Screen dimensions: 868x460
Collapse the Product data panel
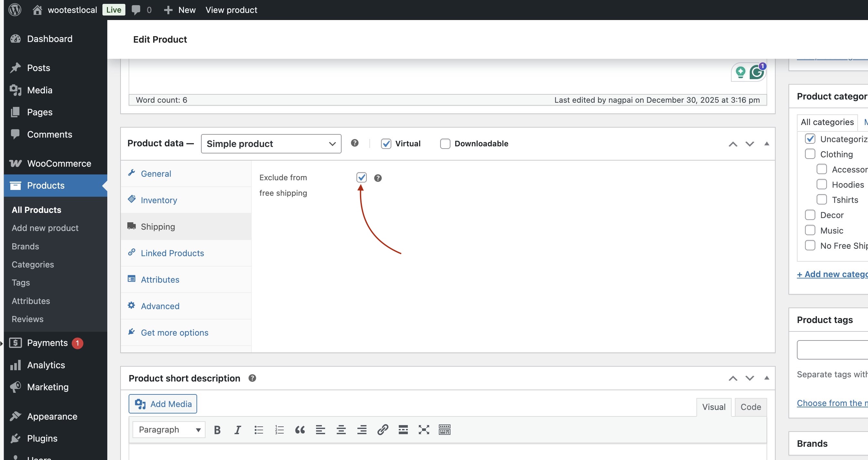coord(767,144)
